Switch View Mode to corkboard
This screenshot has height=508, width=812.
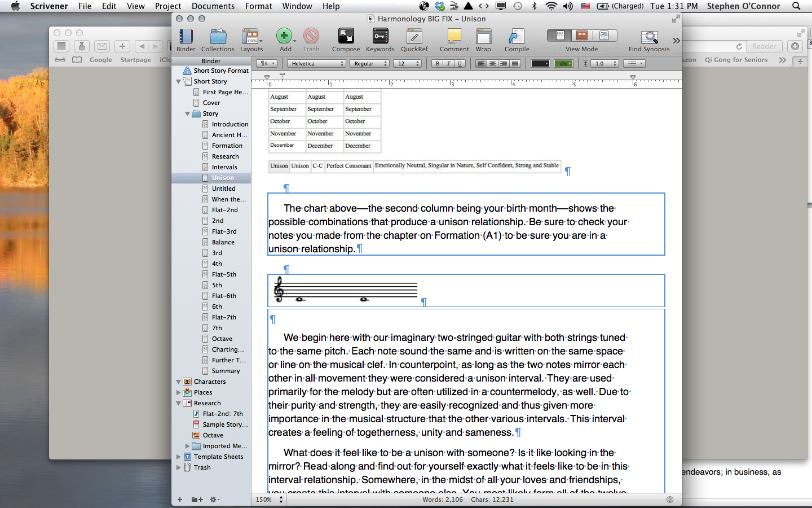click(x=582, y=36)
